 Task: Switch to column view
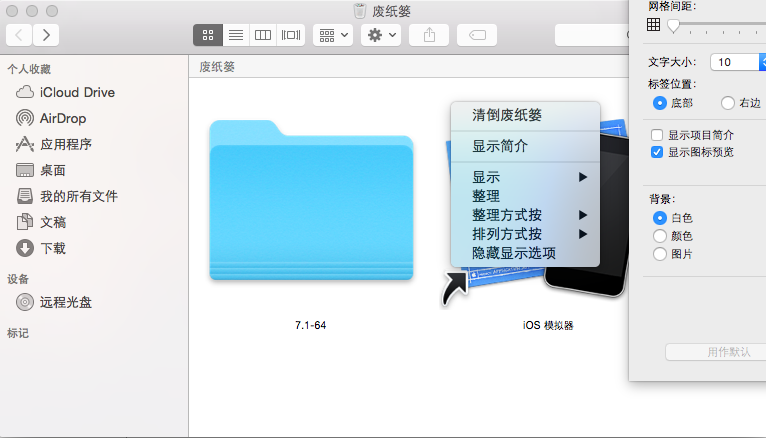click(263, 35)
